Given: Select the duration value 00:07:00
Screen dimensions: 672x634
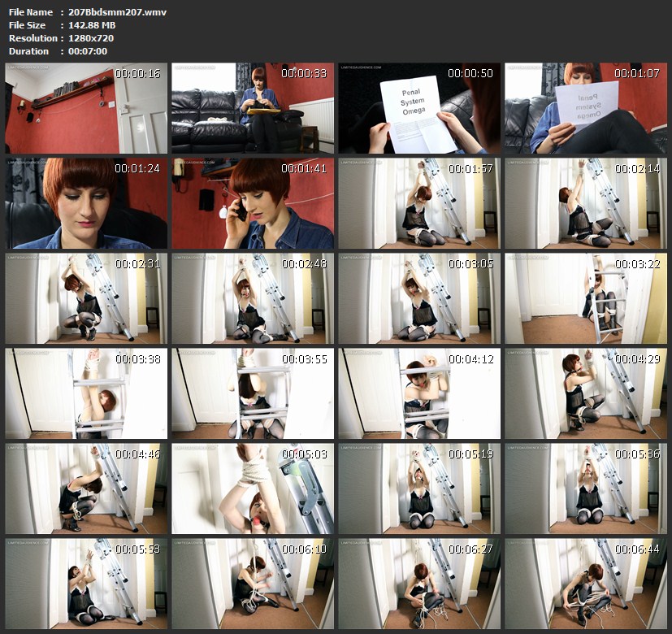Looking at the screenshot, I should 88,51.
